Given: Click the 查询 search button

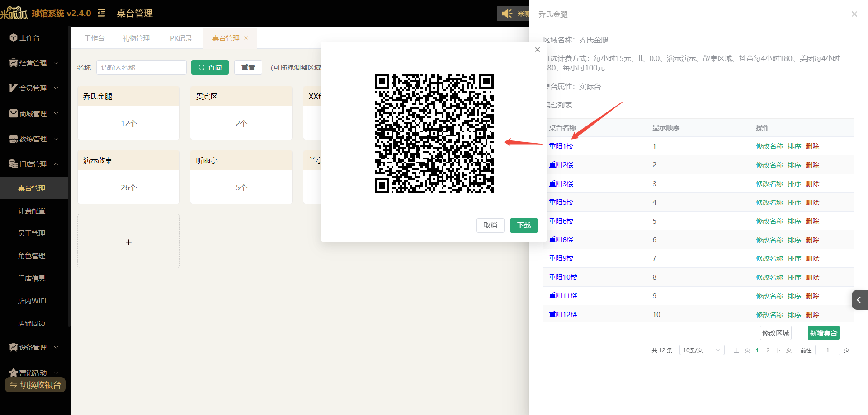Looking at the screenshot, I should pos(210,67).
